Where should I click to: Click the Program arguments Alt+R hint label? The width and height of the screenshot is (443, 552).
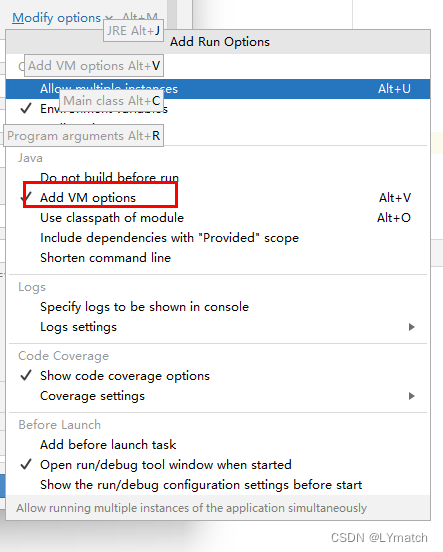click(83, 136)
